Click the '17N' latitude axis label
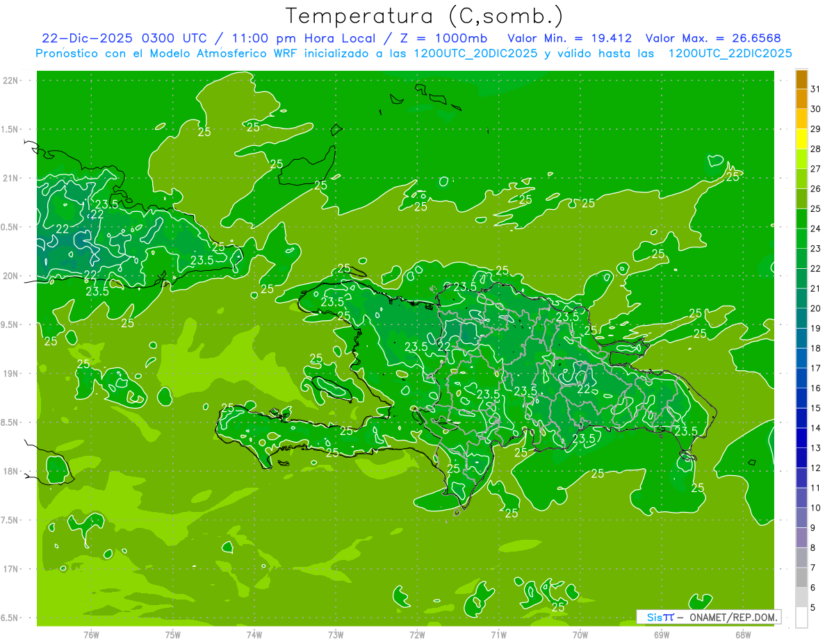The image size is (834, 644). point(10,569)
